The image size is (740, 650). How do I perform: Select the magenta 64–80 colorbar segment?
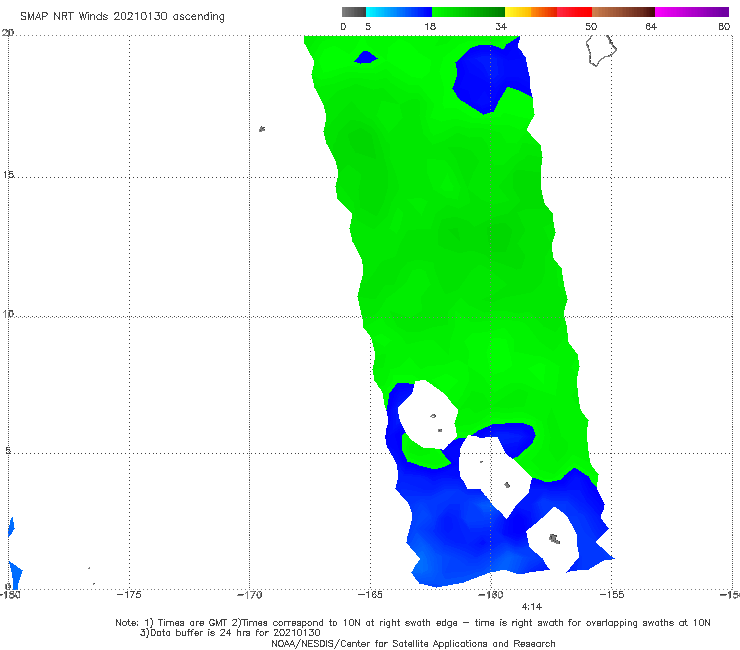[x=692, y=12]
